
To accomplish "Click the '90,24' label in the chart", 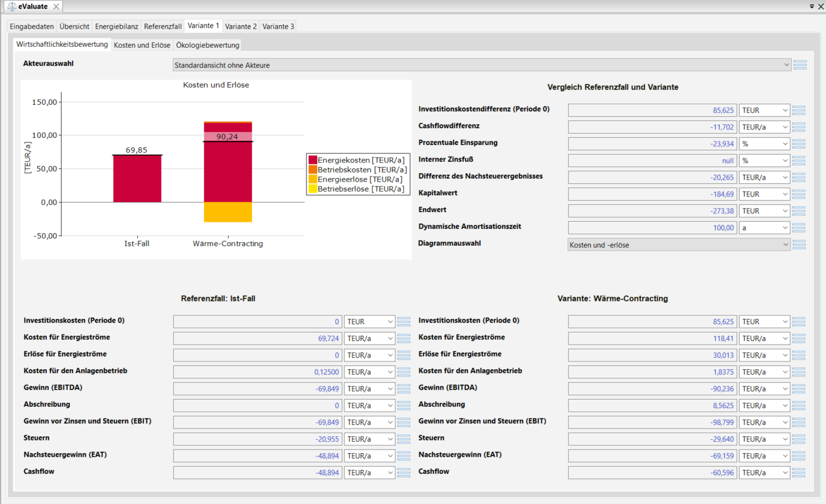I will 227,137.
